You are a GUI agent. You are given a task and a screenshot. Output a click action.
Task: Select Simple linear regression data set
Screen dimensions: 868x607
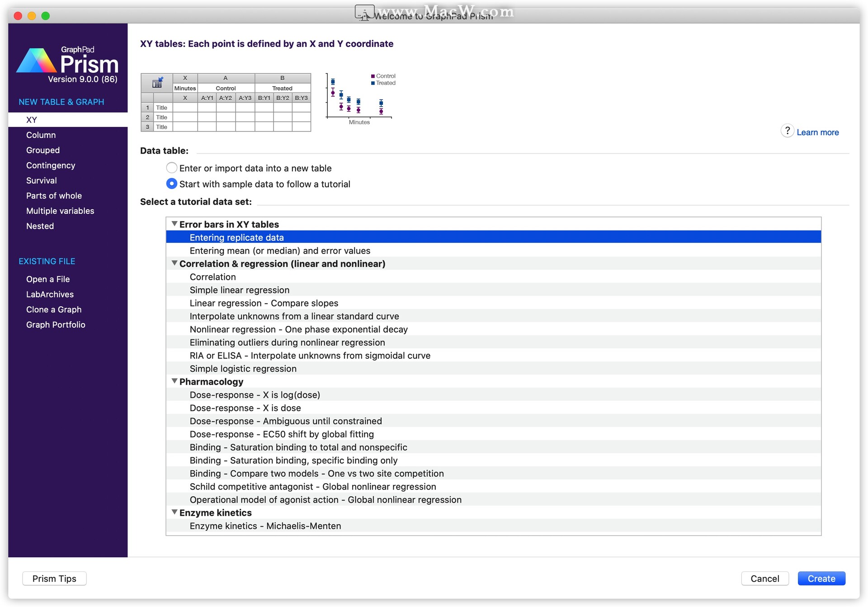[239, 290]
